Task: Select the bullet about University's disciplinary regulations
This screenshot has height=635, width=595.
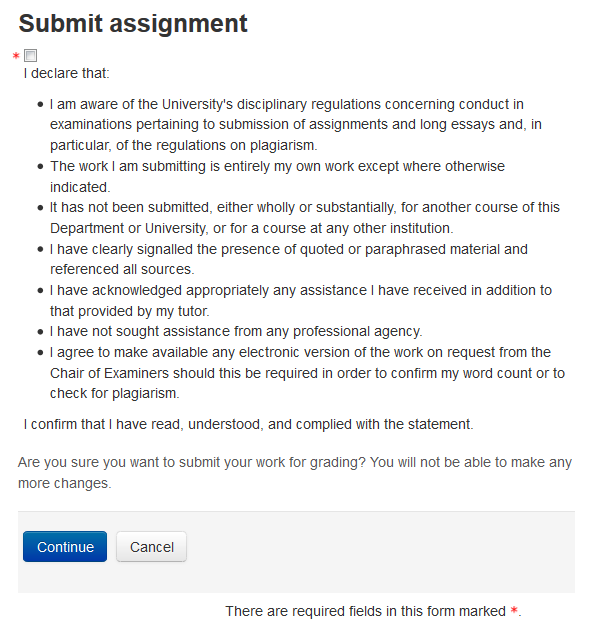Action: (x=296, y=124)
